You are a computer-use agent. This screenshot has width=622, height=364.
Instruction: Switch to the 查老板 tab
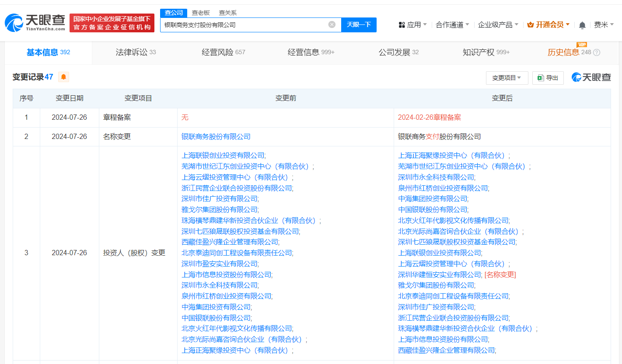click(x=200, y=13)
